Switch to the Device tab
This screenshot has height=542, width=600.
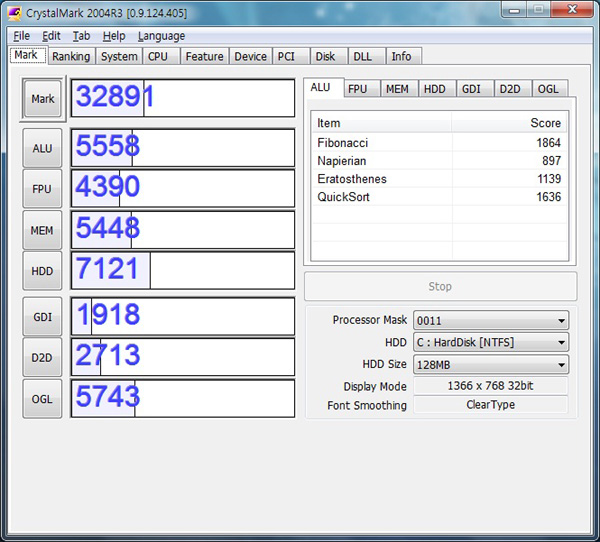click(251, 56)
